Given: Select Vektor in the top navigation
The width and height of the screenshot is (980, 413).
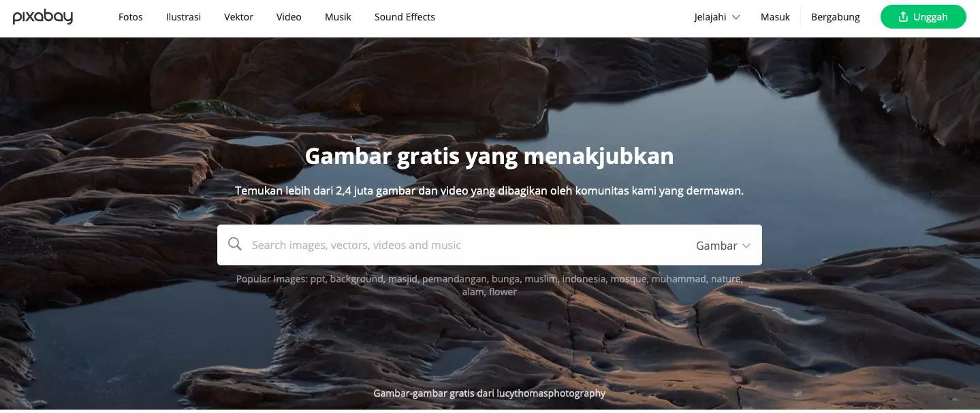Looking at the screenshot, I should [x=238, y=17].
